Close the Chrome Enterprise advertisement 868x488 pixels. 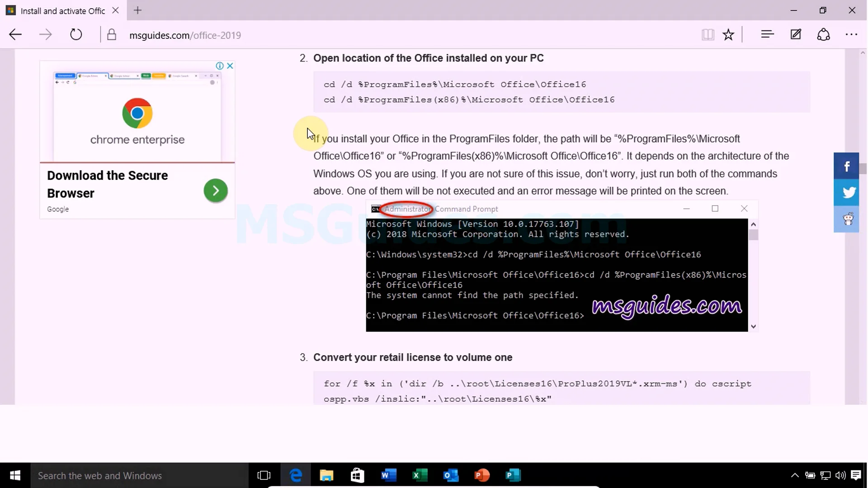pyautogui.click(x=230, y=66)
